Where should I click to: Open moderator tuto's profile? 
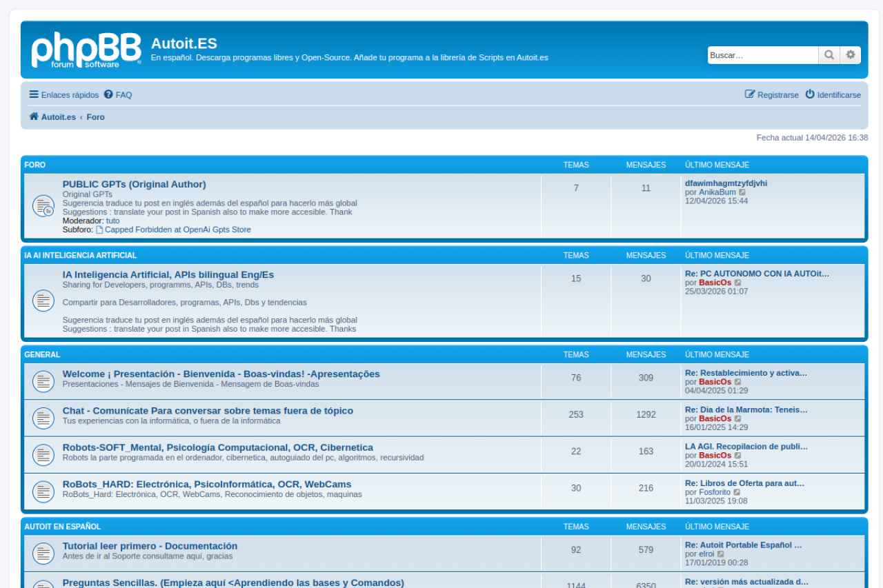112,221
